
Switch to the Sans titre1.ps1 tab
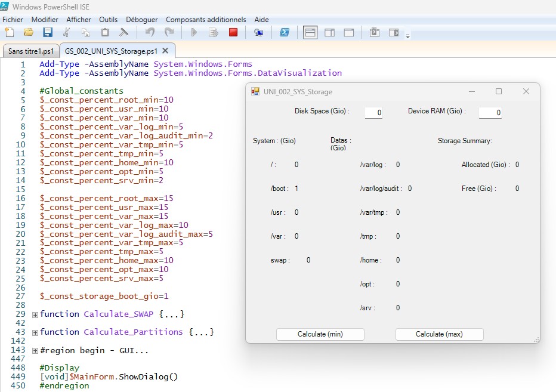point(31,51)
